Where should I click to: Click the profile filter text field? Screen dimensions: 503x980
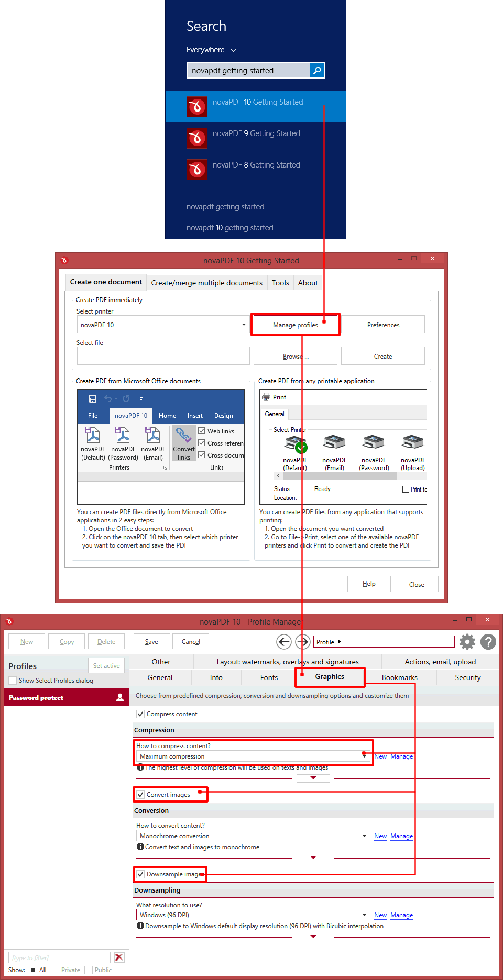(x=60, y=957)
